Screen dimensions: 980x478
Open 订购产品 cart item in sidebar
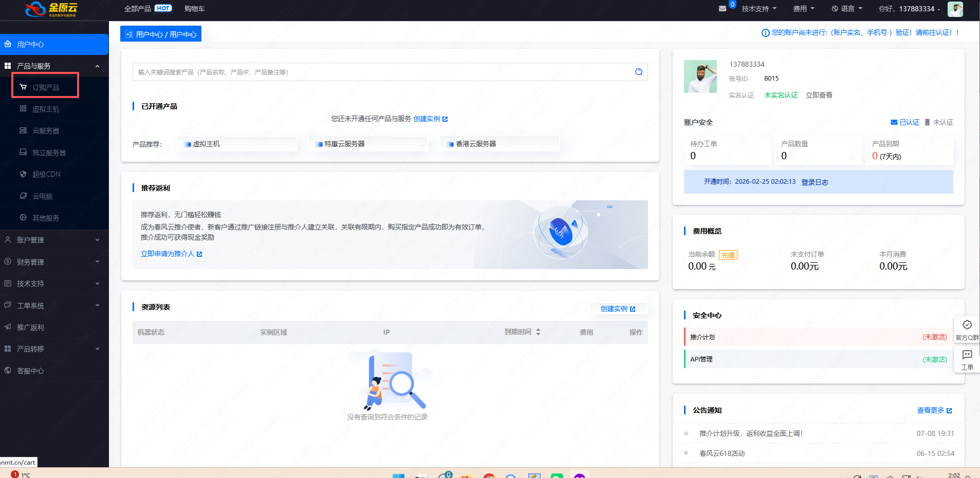[x=46, y=87]
